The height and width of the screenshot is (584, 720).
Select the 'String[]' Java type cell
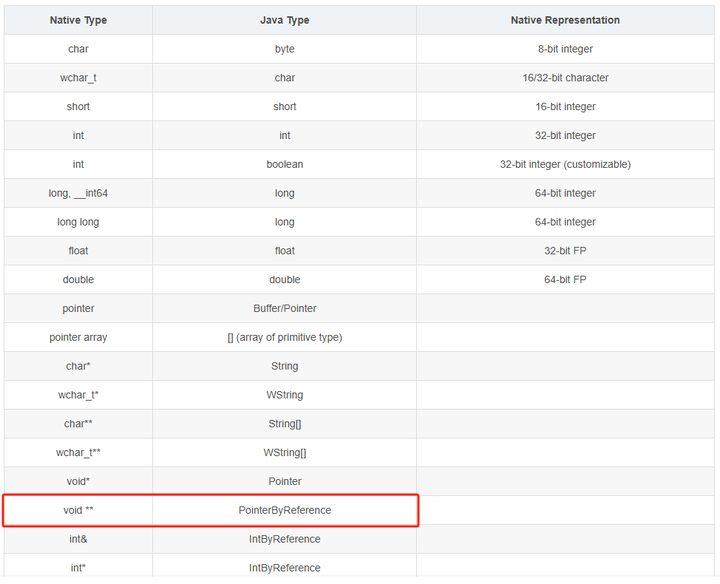(284, 424)
